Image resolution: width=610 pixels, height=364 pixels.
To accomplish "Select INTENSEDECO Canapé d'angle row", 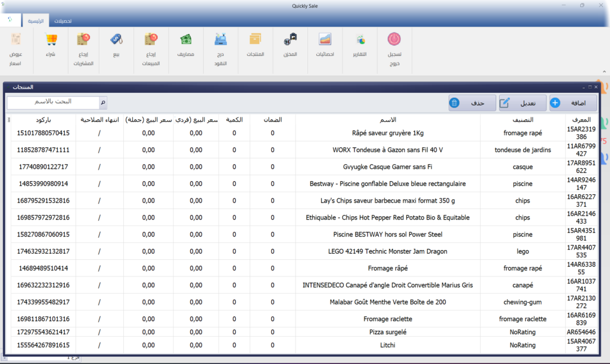I will pos(304,285).
